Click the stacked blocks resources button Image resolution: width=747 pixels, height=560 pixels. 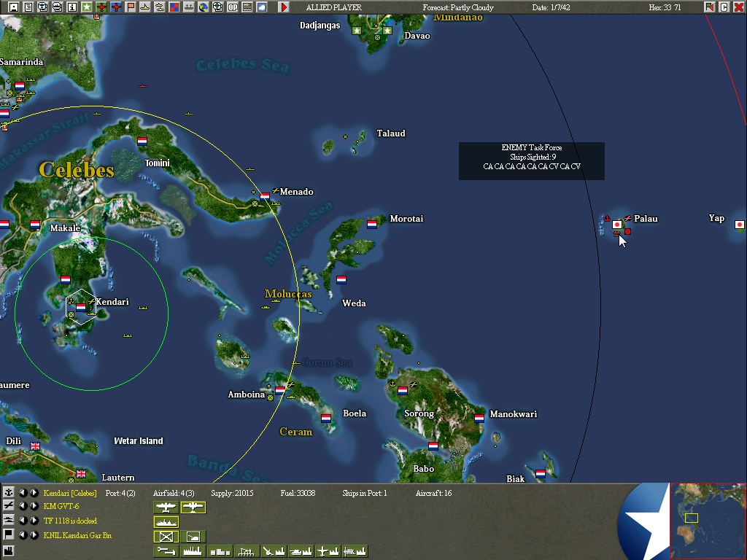pyautogui.click(x=220, y=551)
